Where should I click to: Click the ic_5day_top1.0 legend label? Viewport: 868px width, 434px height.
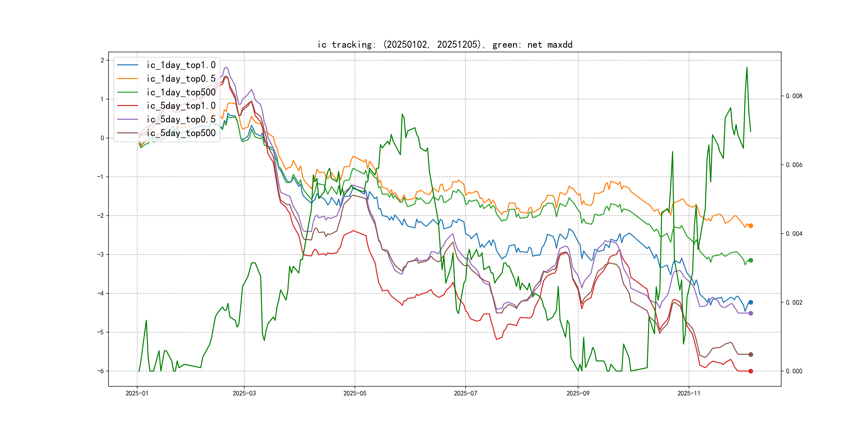tap(181, 106)
